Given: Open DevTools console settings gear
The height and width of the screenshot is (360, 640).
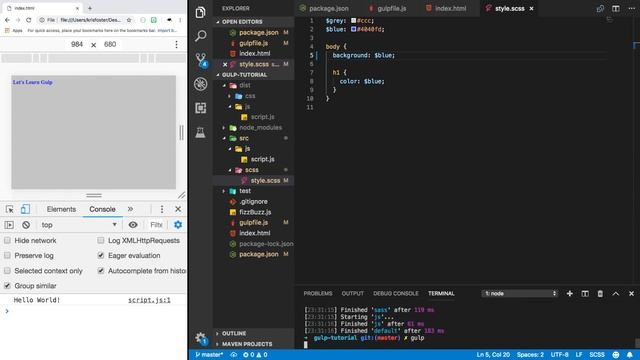Looking at the screenshot, I should pyautogui.click(x=178, y=225).
